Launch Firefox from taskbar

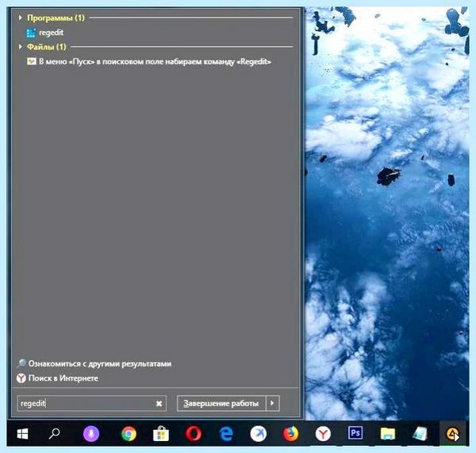click(290, 434)
